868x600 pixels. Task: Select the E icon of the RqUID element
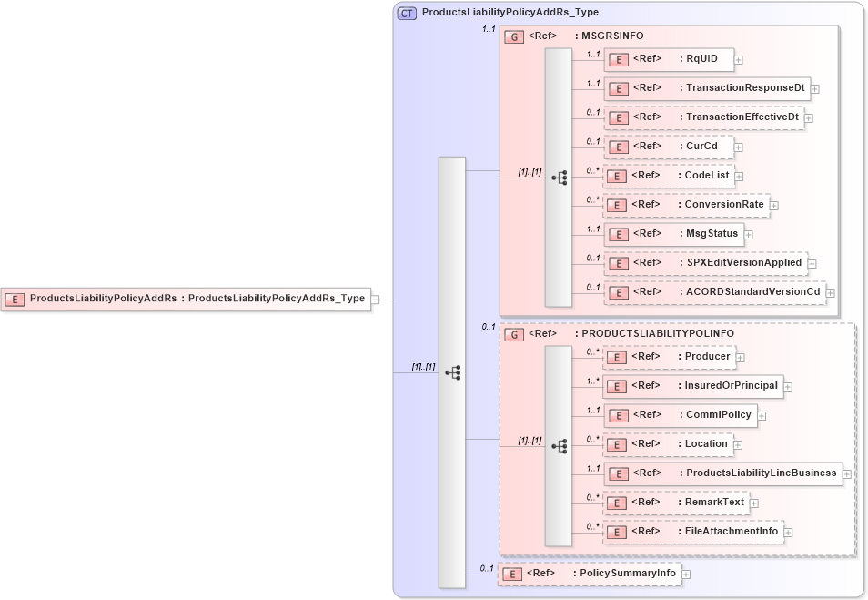click(619, 59)
